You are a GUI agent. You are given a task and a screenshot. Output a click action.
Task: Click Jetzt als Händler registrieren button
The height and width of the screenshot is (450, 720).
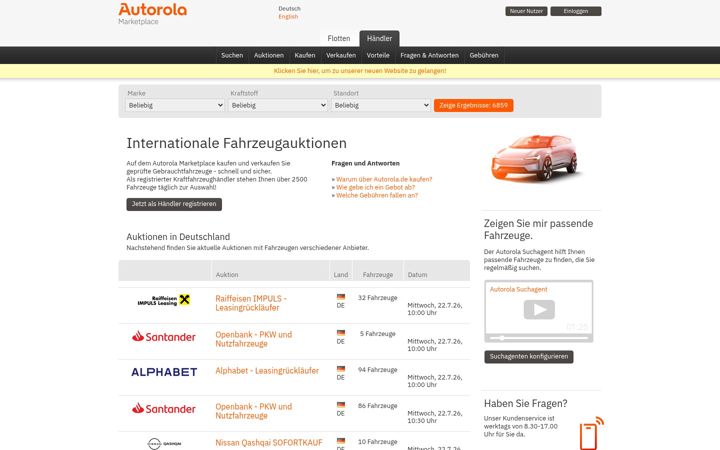174,204
